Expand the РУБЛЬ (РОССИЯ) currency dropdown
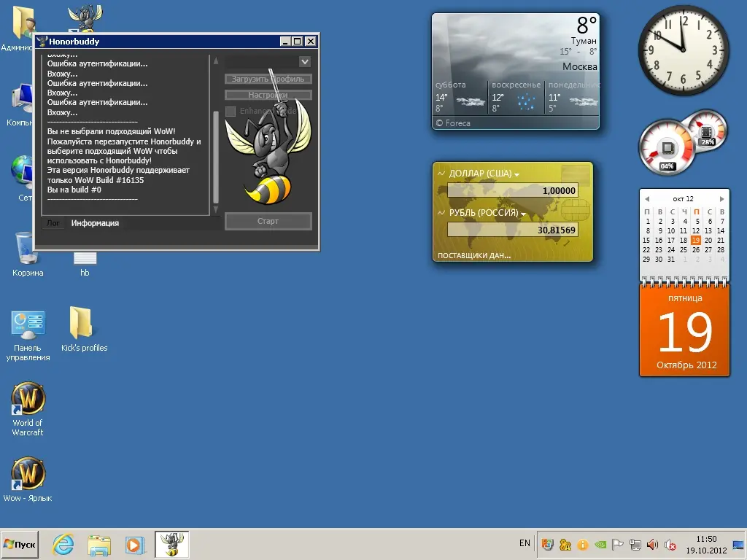 click(523, 214)
